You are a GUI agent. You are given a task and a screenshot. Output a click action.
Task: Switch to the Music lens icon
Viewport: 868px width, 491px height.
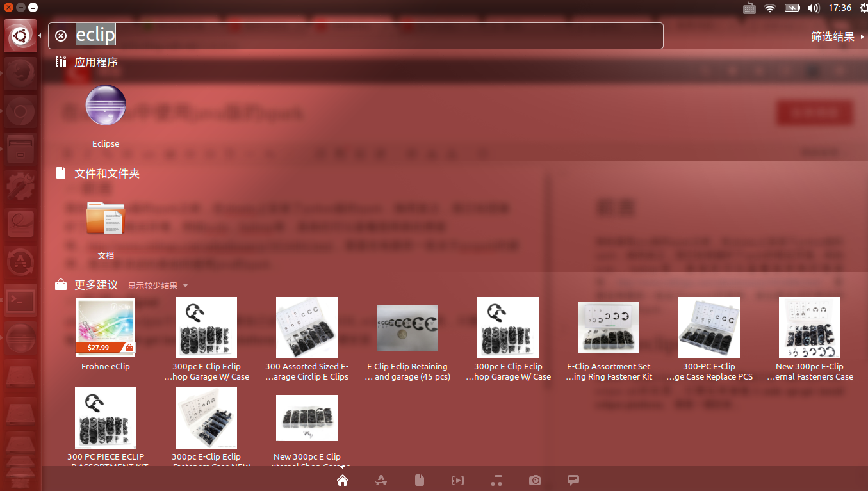point(496,480)
